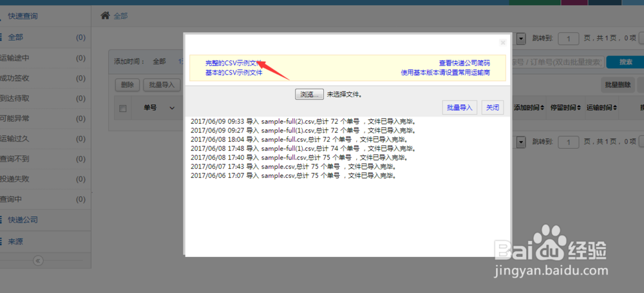Click the top 跳转到 page number field

[x=569, y=39]
